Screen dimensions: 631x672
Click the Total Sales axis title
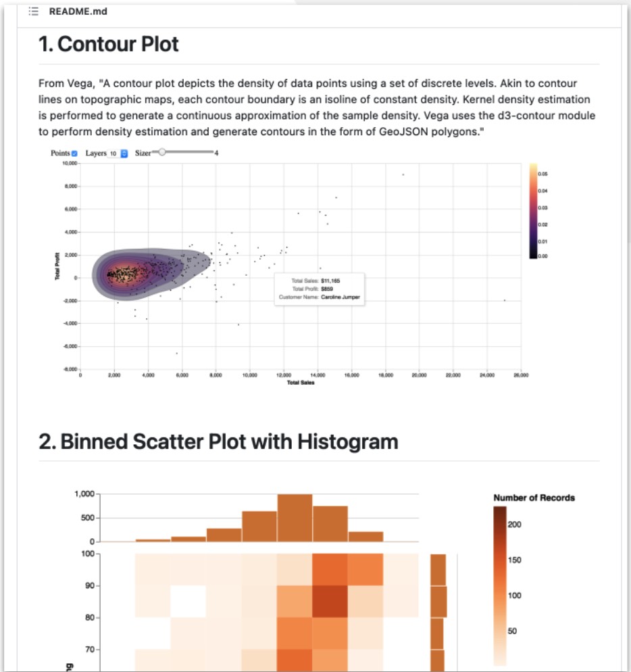[301, 383]
